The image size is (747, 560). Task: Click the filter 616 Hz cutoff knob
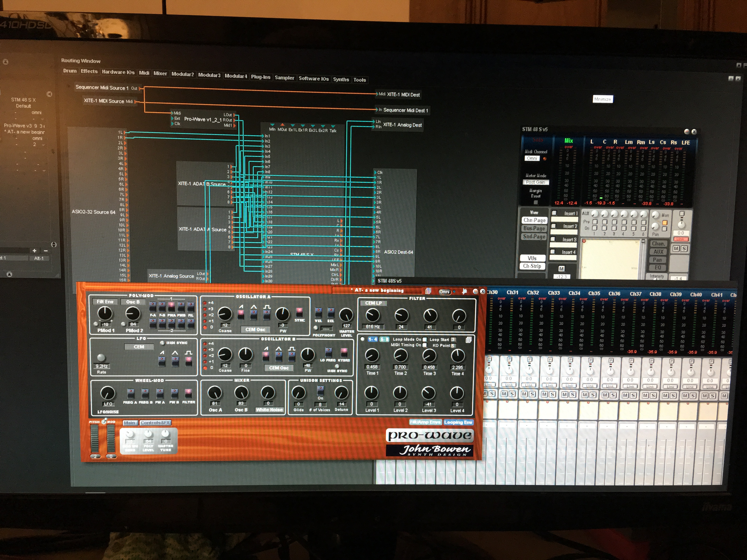click(373, 316)
